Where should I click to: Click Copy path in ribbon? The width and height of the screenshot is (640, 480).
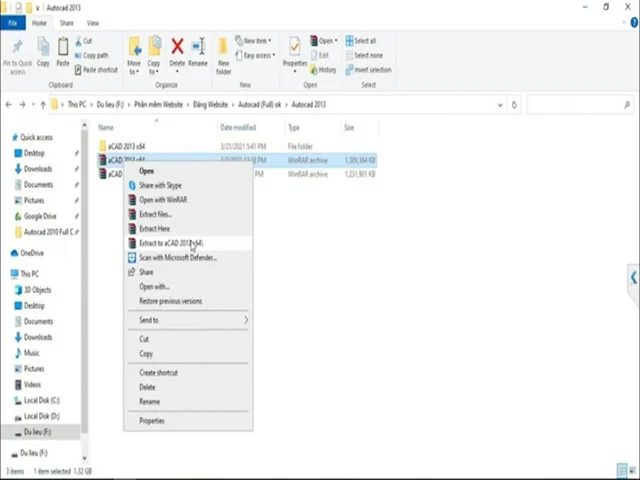[x=91, y=55]
